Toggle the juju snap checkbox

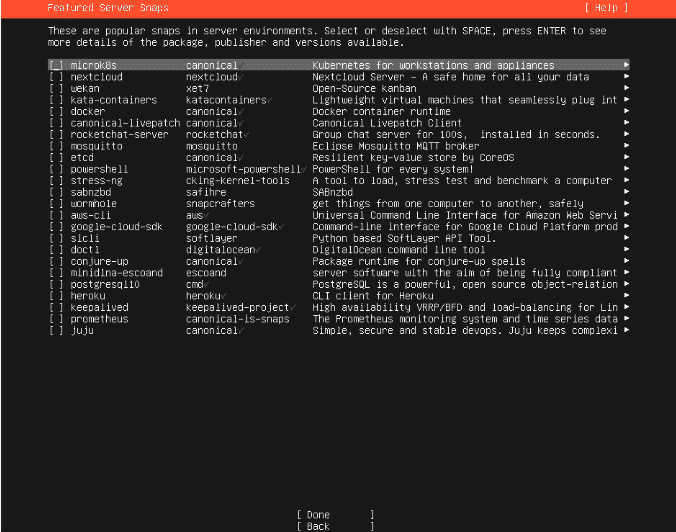pos(56,330)
